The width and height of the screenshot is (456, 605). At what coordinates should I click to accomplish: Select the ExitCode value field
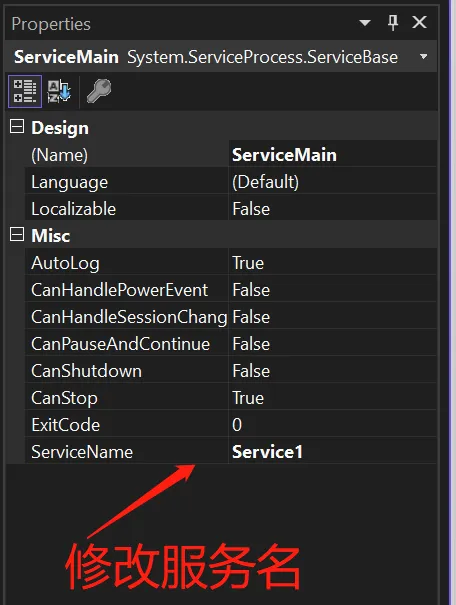click(333, 424)
